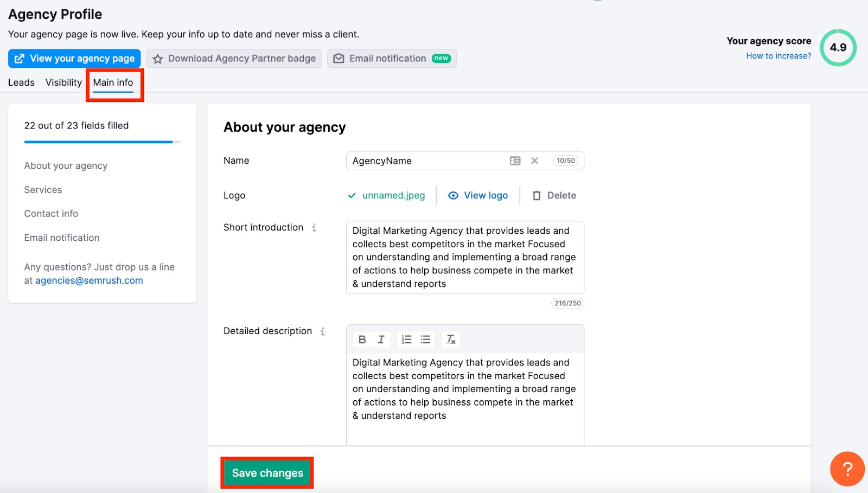Show the Detailed description info tooltip
Image resolution: width=868 pixels, height=493 pixels.
point(323,331)
